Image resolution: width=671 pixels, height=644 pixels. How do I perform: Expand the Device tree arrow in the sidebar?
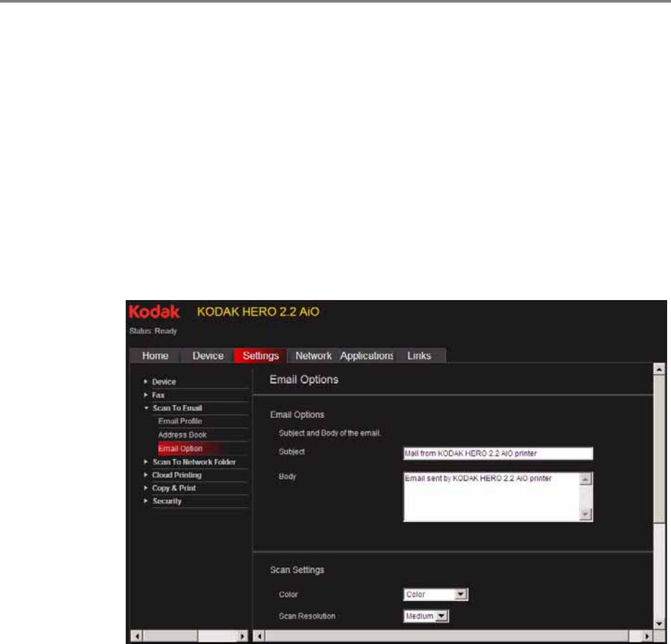[x=146, y=381]
